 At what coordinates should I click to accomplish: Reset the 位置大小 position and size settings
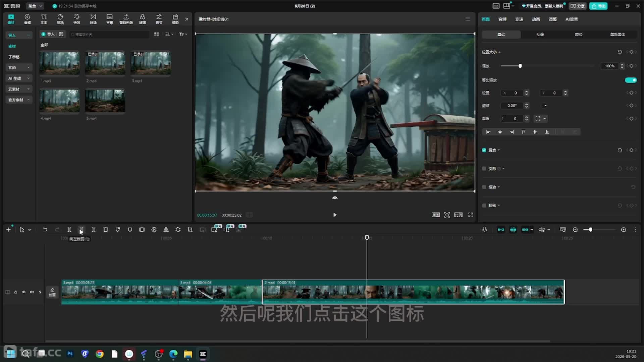click(x=620, y=52)
